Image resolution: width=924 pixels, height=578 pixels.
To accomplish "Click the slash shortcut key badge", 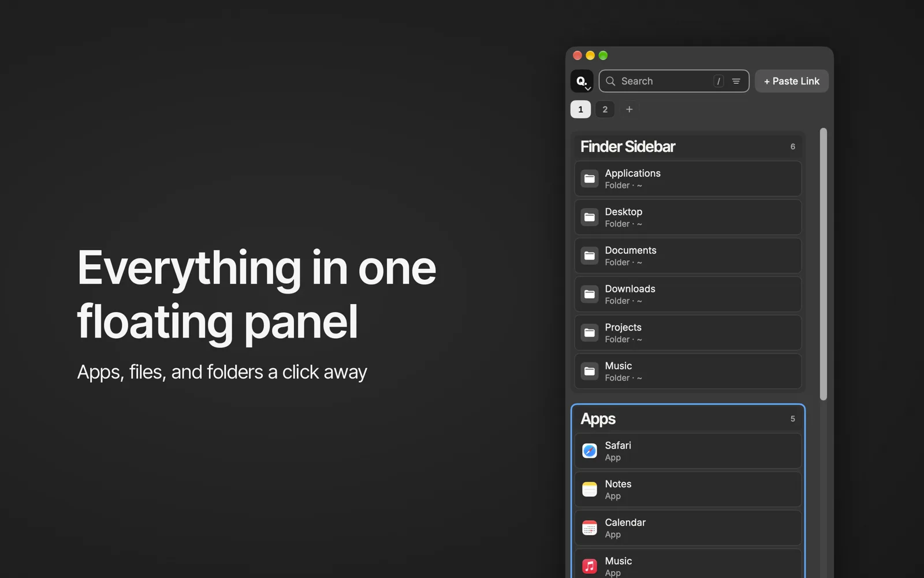I will click(x=718, y=81).
